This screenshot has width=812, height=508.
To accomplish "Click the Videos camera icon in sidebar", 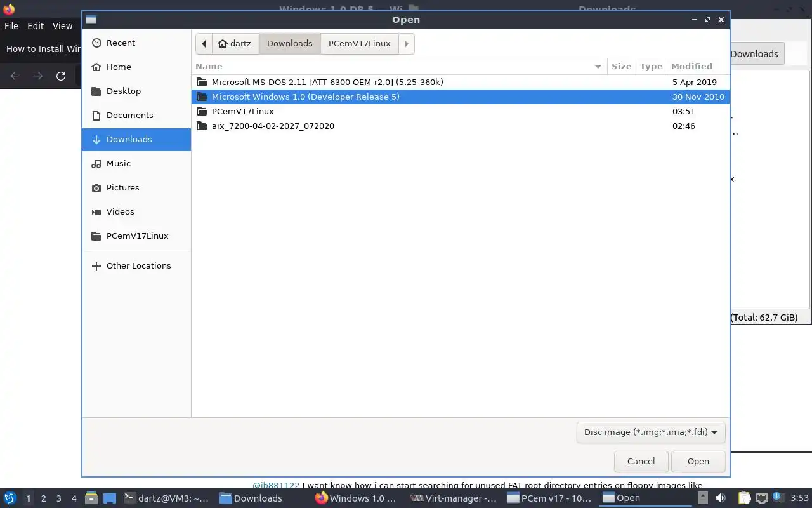I will coord(96,211).
